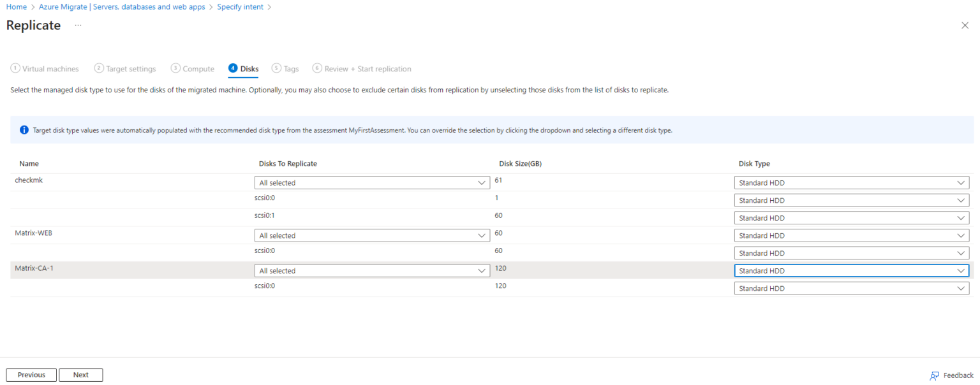Open the Tags step
980x385 pixels.
click(285, 68)
